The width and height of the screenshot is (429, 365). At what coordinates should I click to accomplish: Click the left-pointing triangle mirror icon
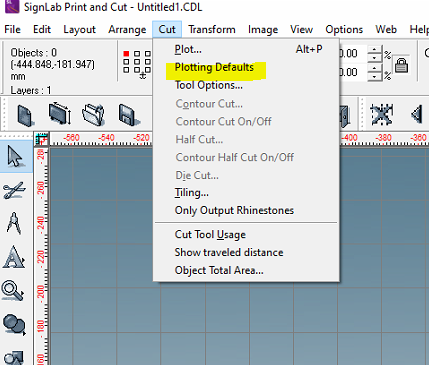point(417,115)
